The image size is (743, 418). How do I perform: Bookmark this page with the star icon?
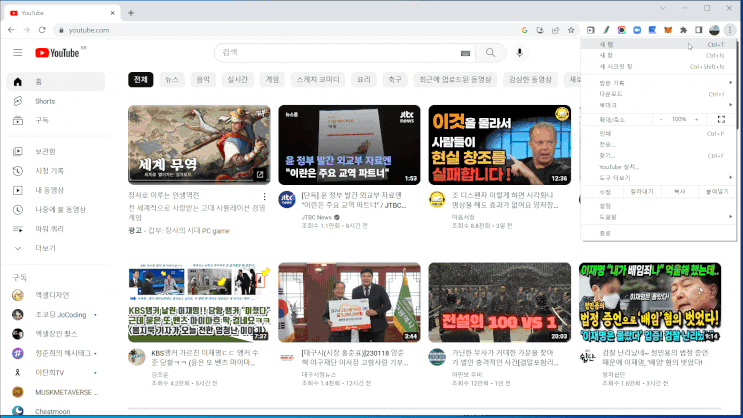coord(571,30)
